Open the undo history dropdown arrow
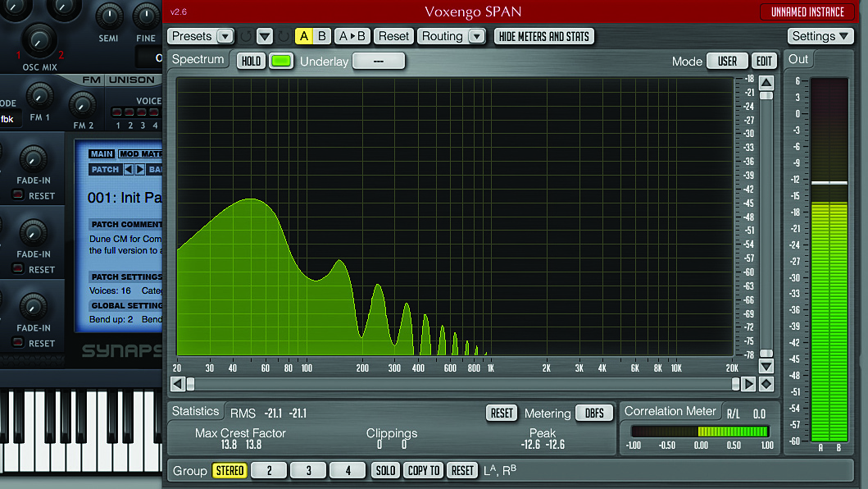Screen dimensions: 868x489 click(x=265, y=37)
